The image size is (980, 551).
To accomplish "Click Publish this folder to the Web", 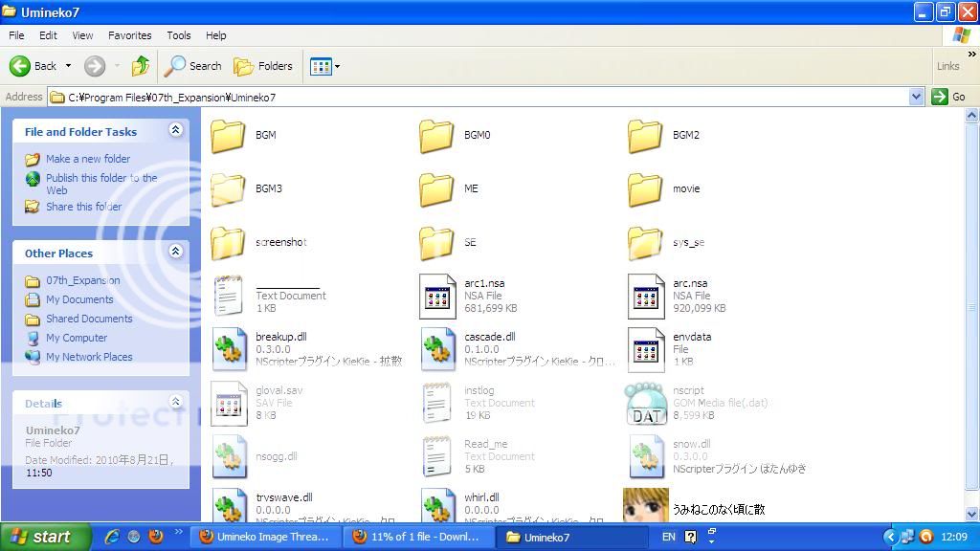I will coord(101,184).
